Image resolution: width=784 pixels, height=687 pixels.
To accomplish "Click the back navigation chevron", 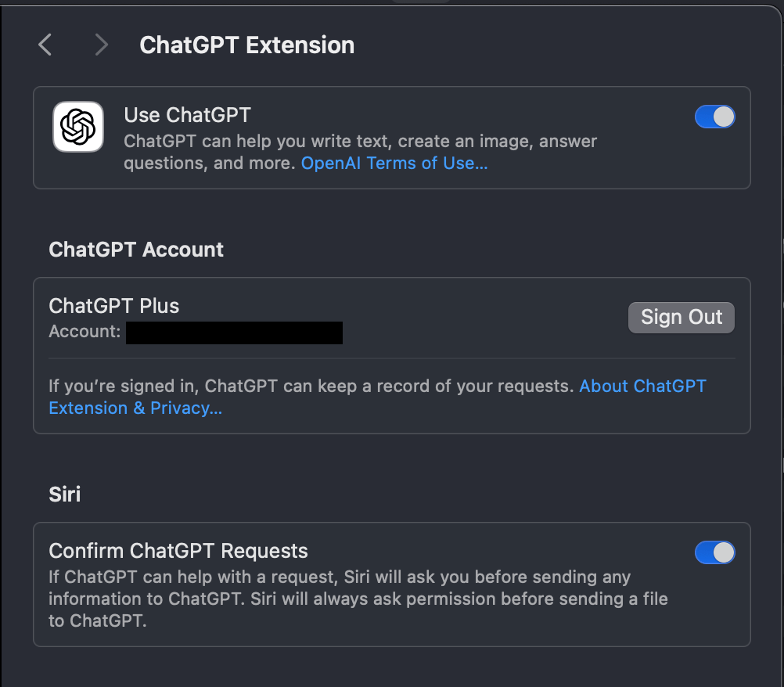I will point(45,45).
